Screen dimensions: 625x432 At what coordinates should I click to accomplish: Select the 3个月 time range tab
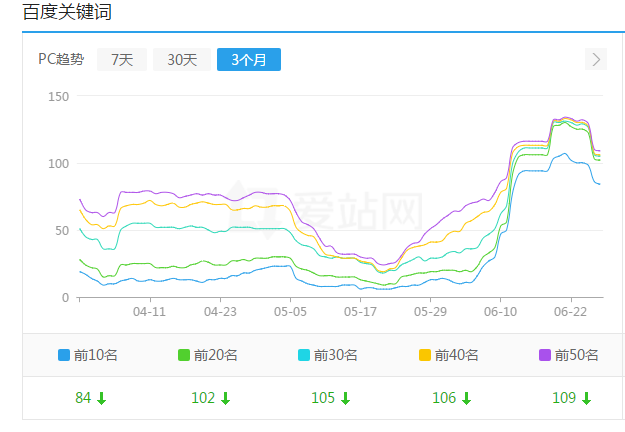tap(249, 60)
